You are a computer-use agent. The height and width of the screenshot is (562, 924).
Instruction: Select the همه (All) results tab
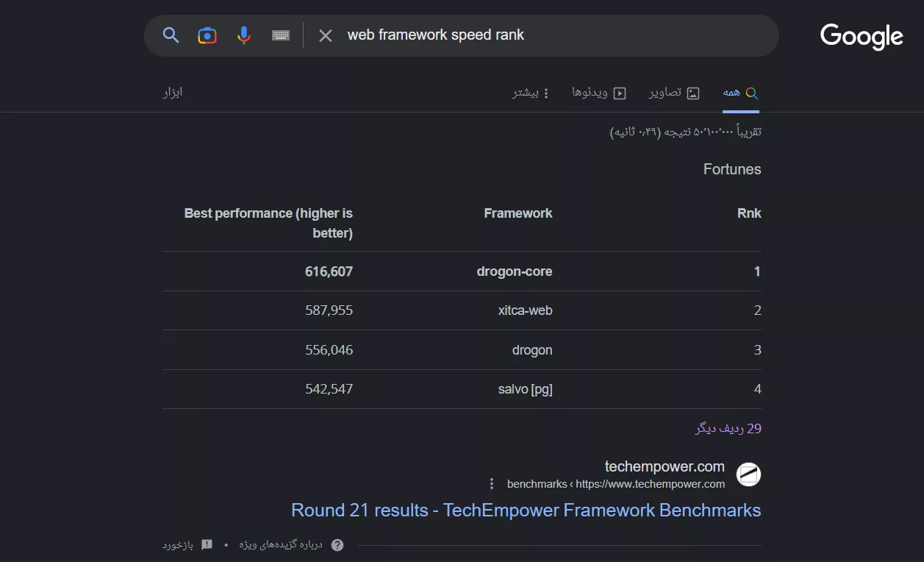(741, 93)
